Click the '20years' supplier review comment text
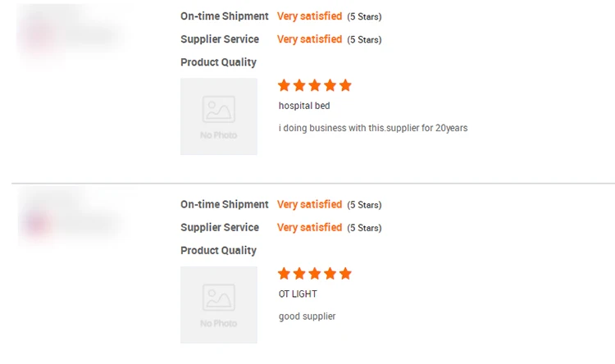615x364 pixels. click(373, 128)
